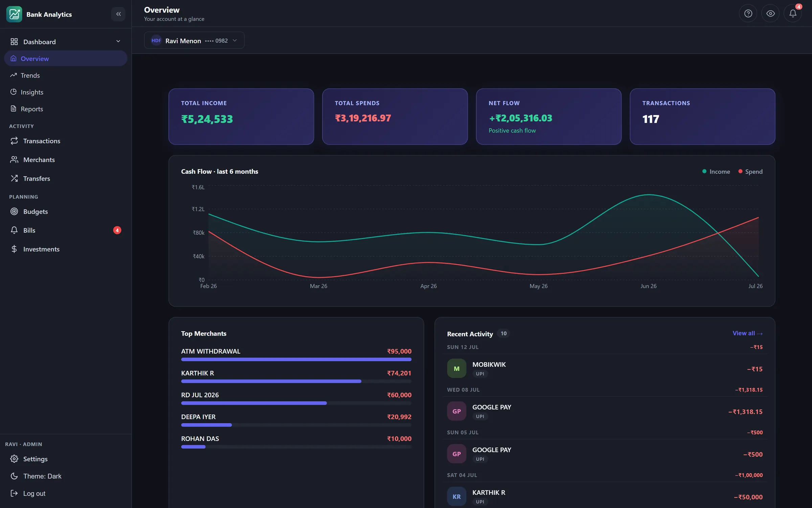
Task: Click the Bills bell icon in sidebar
Action: (x=14, y=230)
